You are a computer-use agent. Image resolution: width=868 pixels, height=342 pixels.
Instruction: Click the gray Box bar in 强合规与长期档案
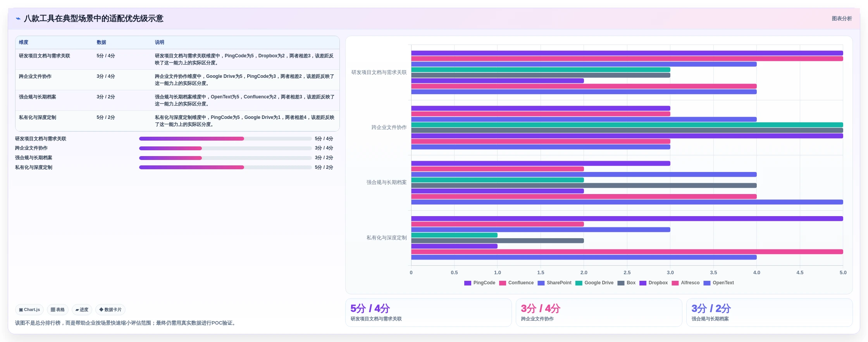pos(584,186)
